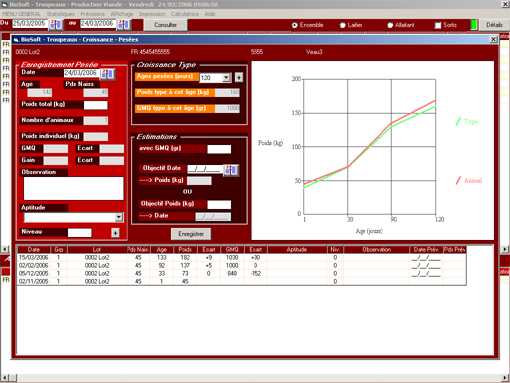Click the green indicator next to Détails

click(474, 25)
